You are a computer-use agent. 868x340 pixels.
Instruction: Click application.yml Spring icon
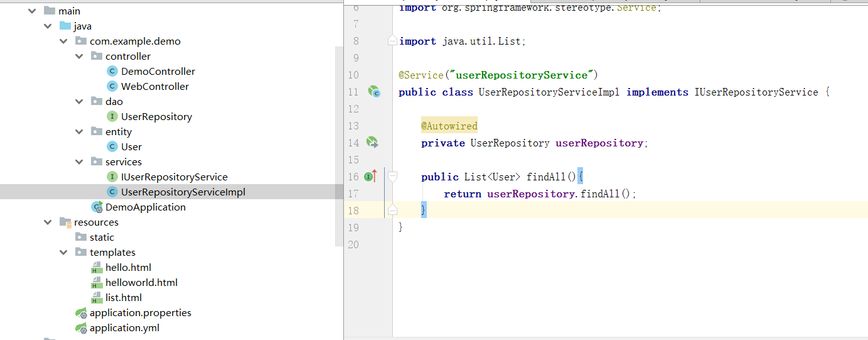pos(80,327)
